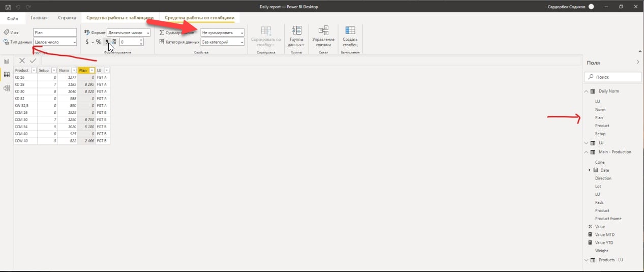
Task: Collapse the Main - Production table
Action: (x=586, y=152)
